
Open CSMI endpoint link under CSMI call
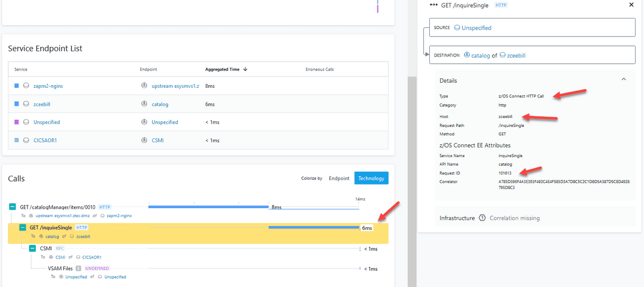coord(60,257)
